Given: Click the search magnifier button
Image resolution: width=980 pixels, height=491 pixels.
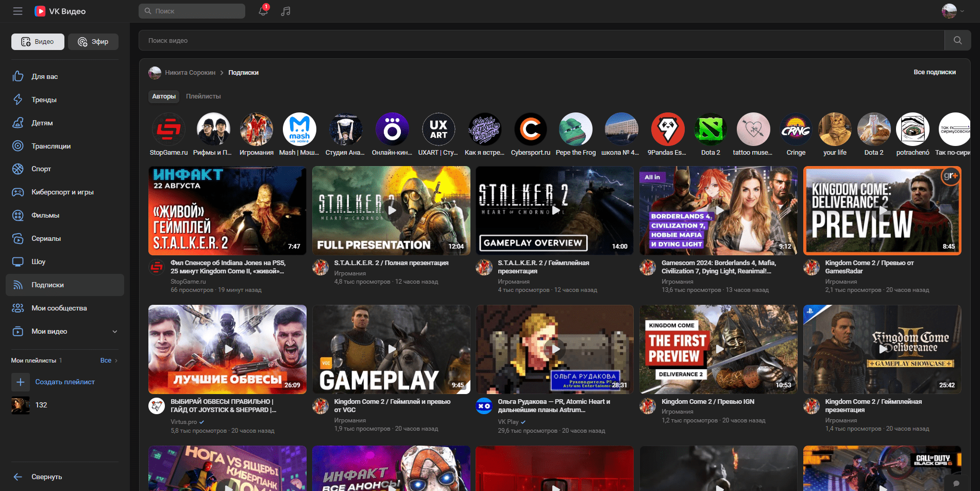Looking at the screenshot, I should [957, 40].
